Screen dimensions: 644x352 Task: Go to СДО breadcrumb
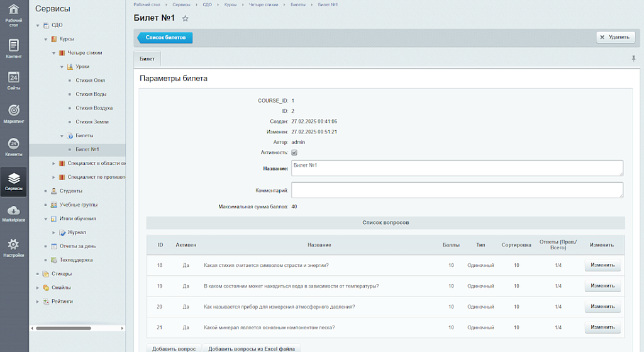207,4
